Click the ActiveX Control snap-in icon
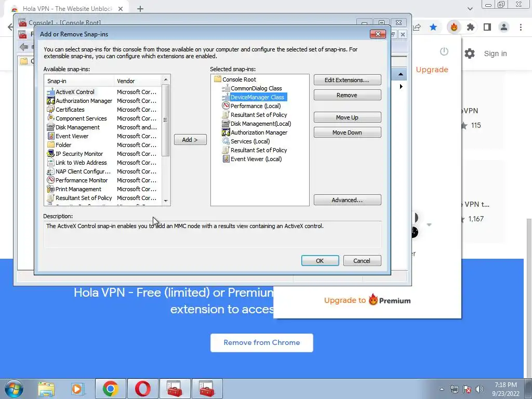This screenshot has height=399, width=532. [50, 92]
